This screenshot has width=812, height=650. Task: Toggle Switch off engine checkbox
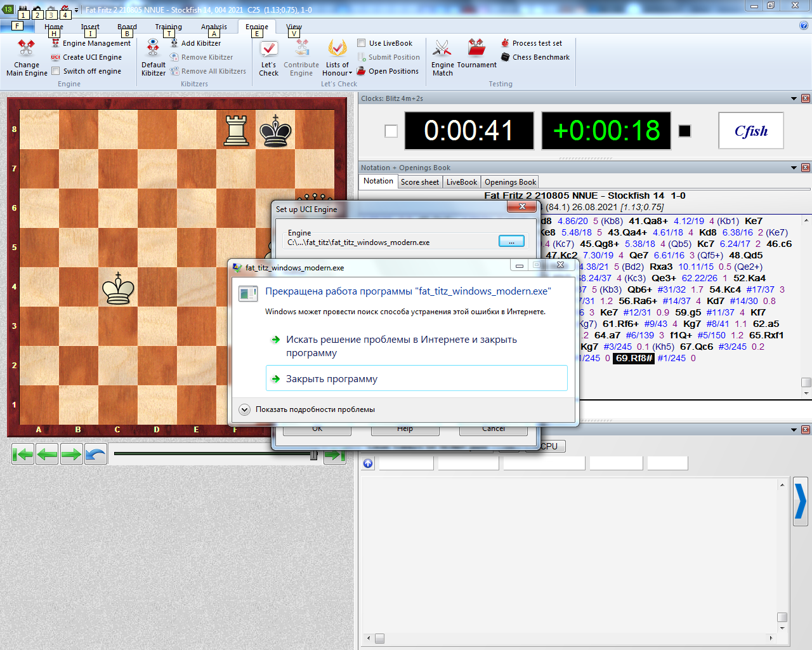(x=56, y=71)
